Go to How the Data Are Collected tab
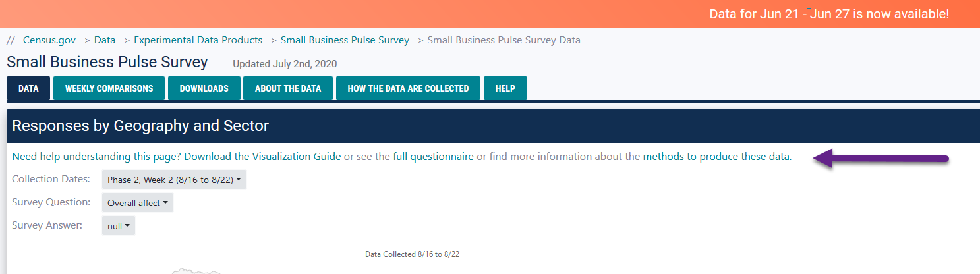Image resolution: width=980 pixels, height=274 pixels. point(408,88)
